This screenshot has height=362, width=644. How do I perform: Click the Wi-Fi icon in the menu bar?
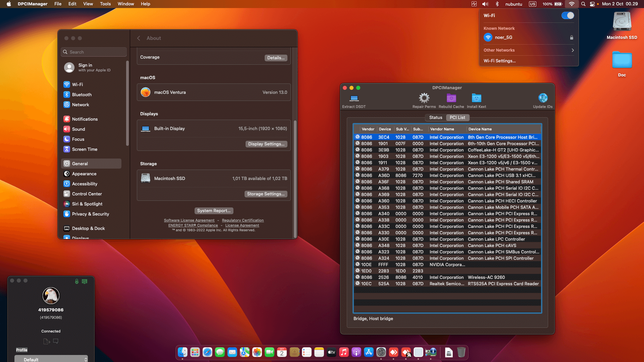(572, 4)
